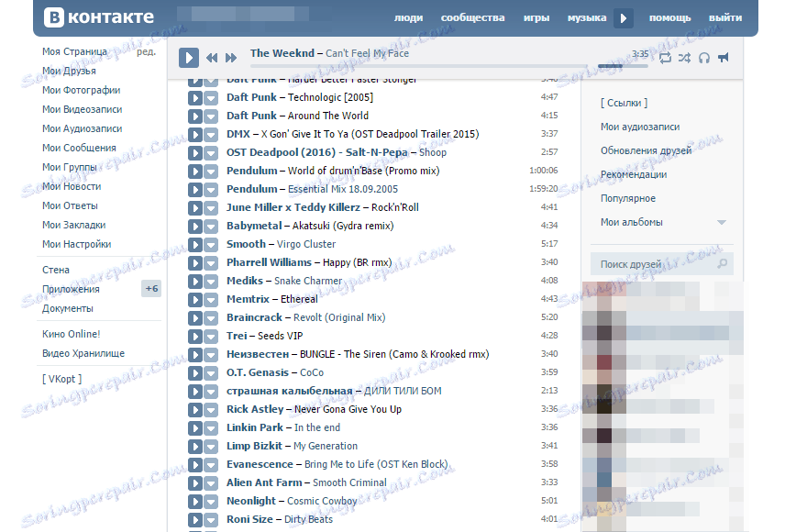Toggle shuffle mode in the audio player
Screen dimensions: 796x532
pyautogui.click(x=684, y=58)
